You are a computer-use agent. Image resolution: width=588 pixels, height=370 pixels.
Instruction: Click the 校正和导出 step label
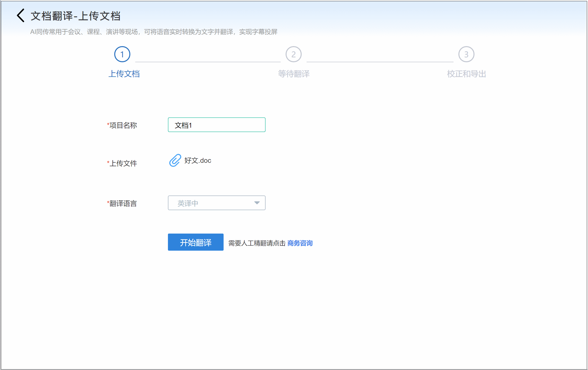[466, 74]
